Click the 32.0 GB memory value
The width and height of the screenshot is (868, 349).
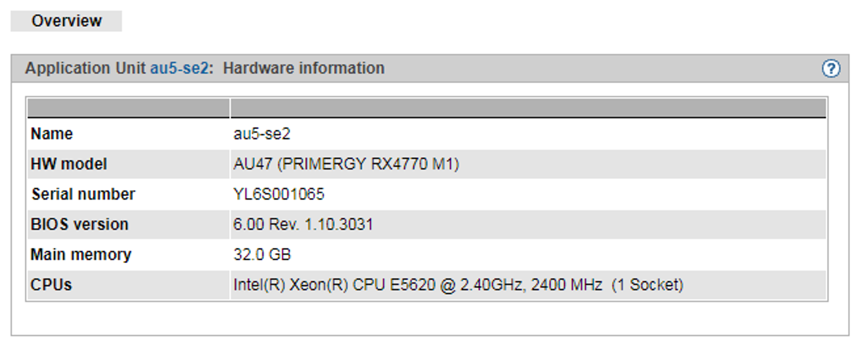point(262,254)
